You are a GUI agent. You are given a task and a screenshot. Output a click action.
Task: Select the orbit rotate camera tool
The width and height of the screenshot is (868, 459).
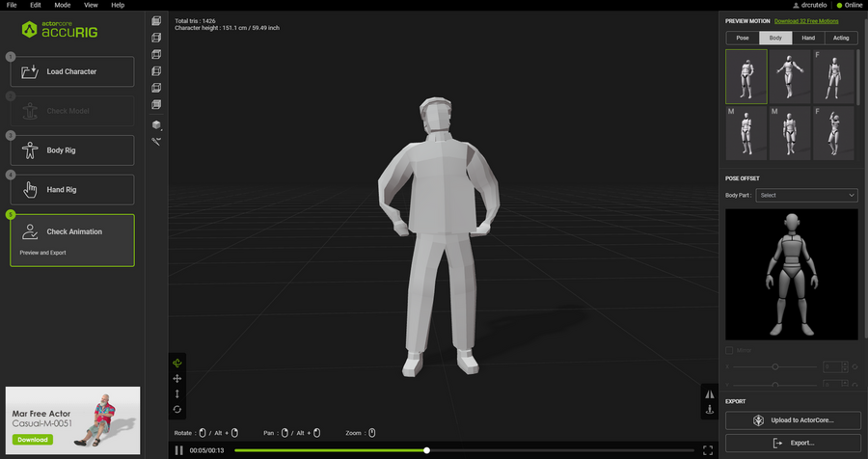tap(177, 363)
